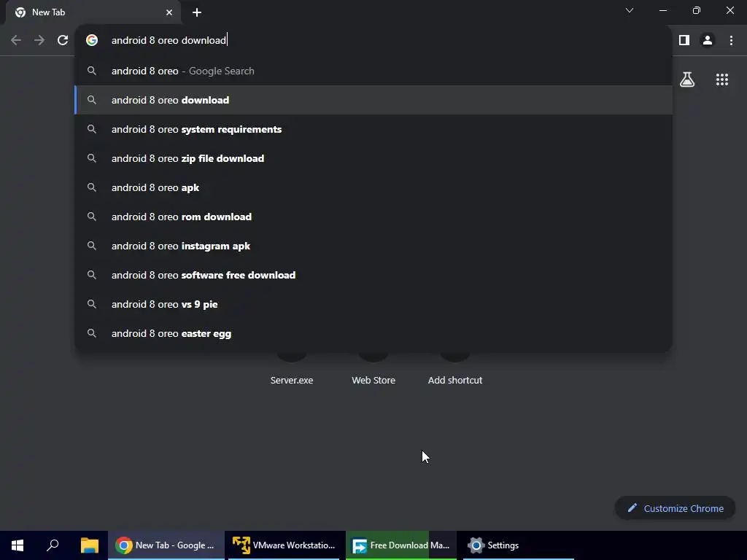Screen dimensions: 747x560
Task: Pick android 8 oreo zip file download
Action: pyautogui.click(x=373, y=158)
